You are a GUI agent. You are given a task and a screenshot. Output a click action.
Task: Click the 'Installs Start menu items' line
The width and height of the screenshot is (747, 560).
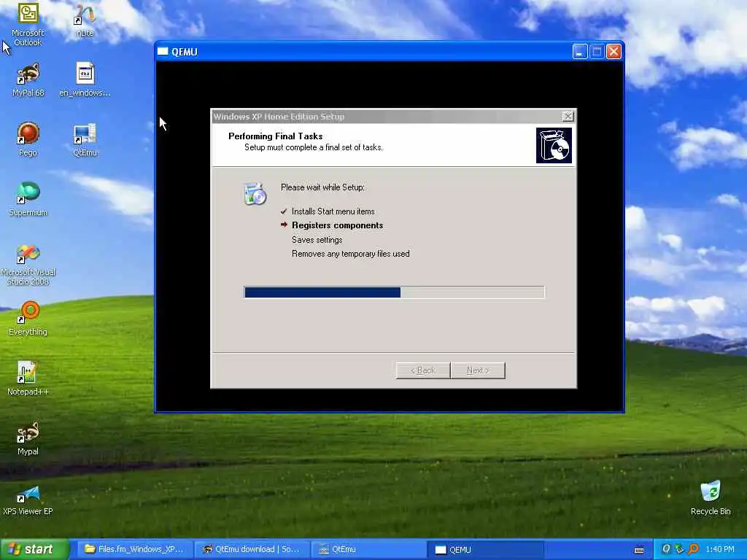click(333, 211)
